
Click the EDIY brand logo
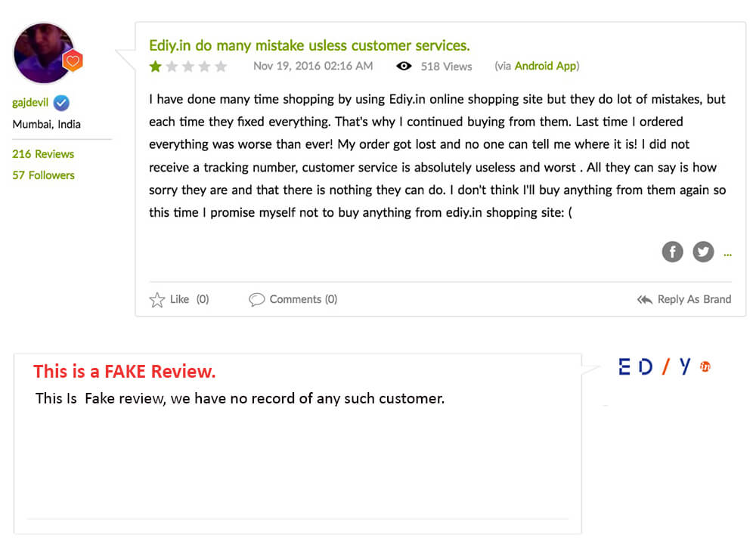pyautogui.click(x=665, y=366)
